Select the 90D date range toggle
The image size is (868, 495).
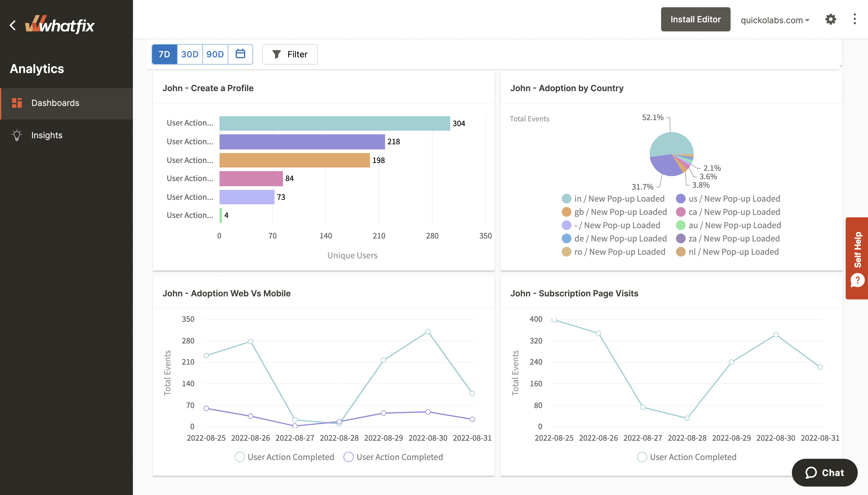[x=215, y=54]
